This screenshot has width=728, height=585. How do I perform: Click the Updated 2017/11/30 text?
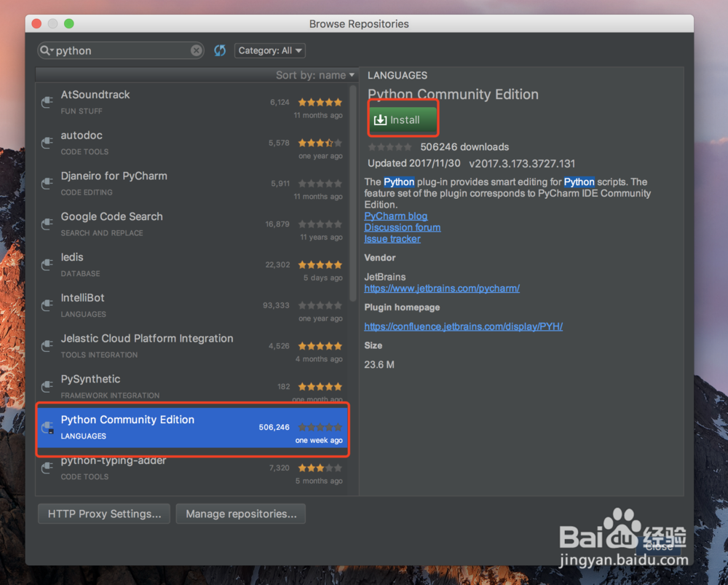pos(414,163)
